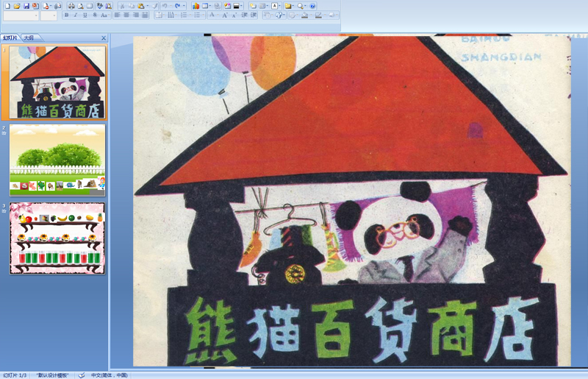Viewport: 588px width, 379px height.
Task: Center align the text
Action: point(126,15)
